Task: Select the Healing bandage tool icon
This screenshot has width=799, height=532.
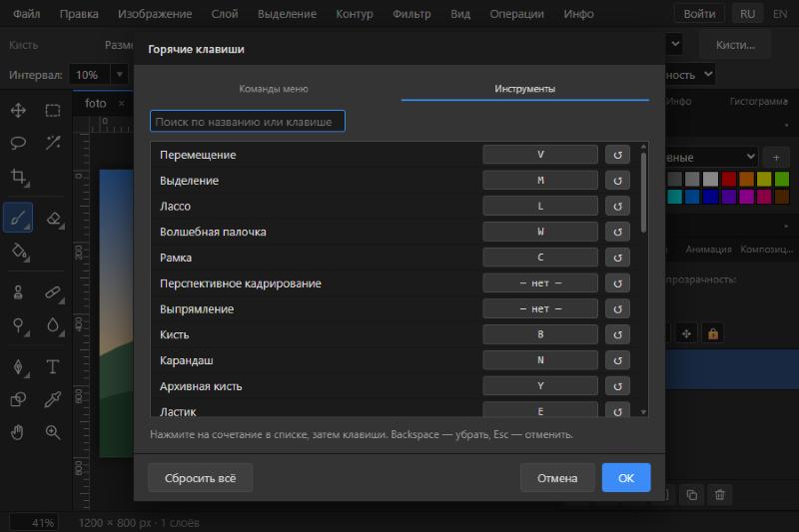Action: (53, 292)
